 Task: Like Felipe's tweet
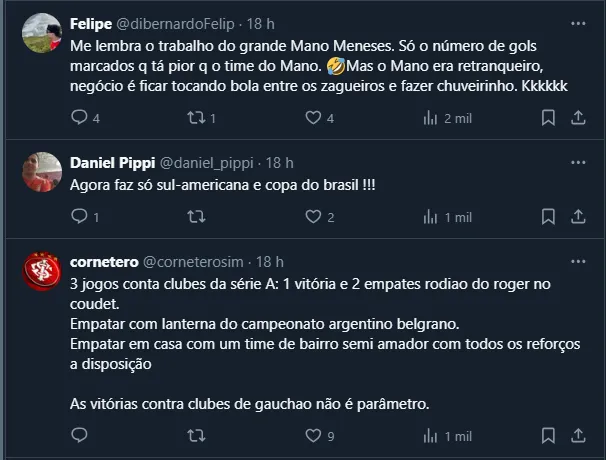click(x=314, y=118)
